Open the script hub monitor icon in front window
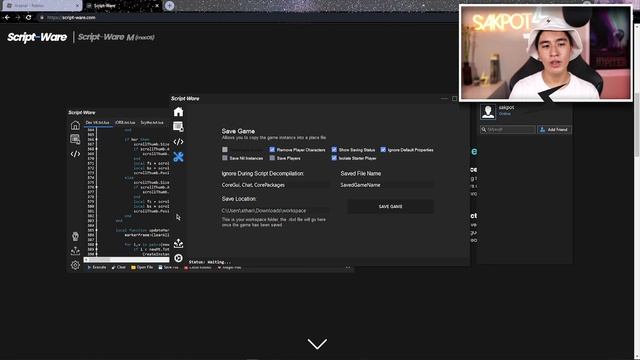Viewport: 640px width, 360px height. tap(178, 127)
